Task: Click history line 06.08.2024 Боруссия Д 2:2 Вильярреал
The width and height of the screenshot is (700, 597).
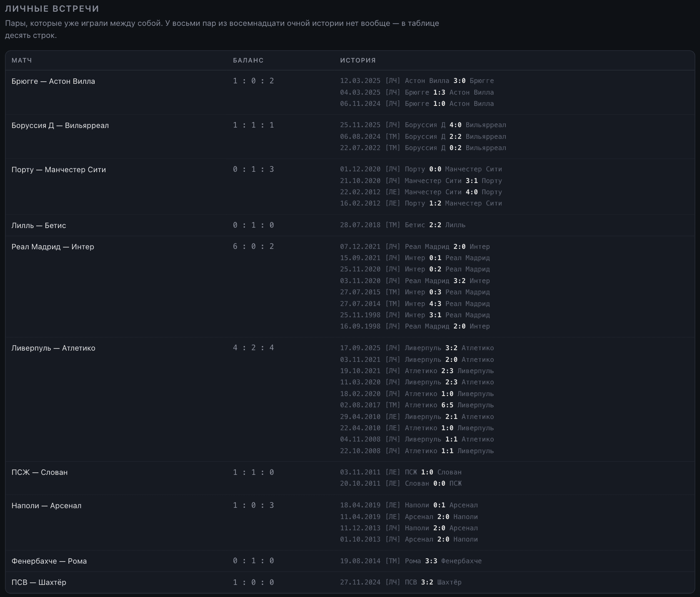Action: coord(423,137)
